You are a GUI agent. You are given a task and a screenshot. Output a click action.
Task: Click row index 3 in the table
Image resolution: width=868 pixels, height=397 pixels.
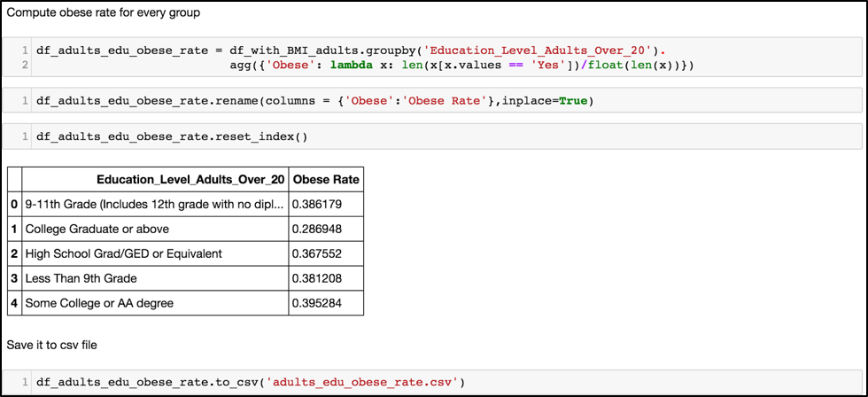(x=14, y=278)
